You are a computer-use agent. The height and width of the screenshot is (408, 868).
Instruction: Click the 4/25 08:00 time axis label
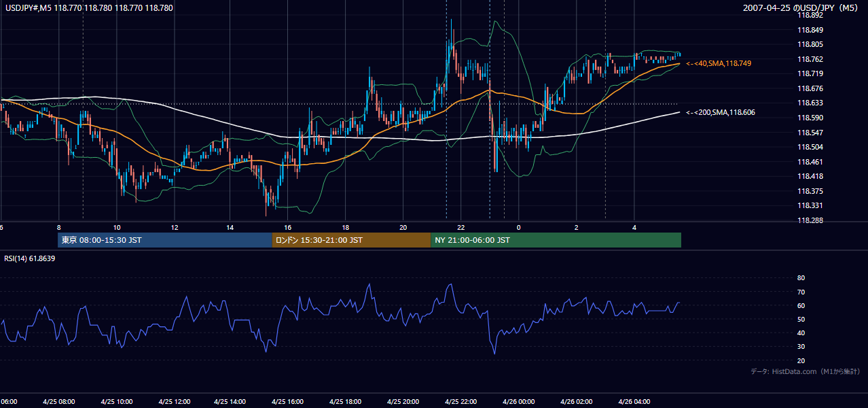tap(60, 402)
